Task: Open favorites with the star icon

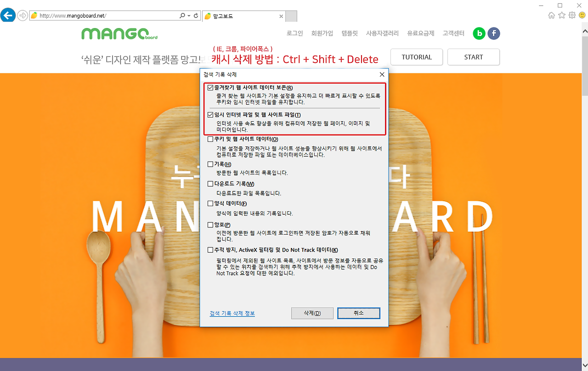Action: (x=561, y=15)
